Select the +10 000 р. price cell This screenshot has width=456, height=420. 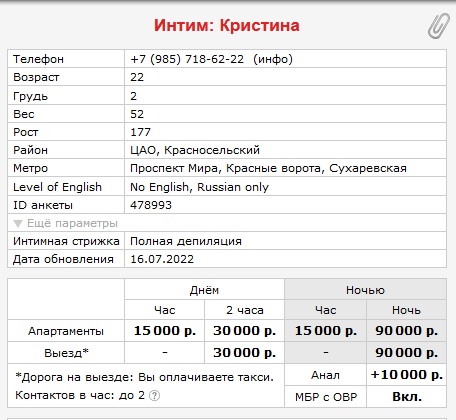pyautogui.click(x=406, y=375)
